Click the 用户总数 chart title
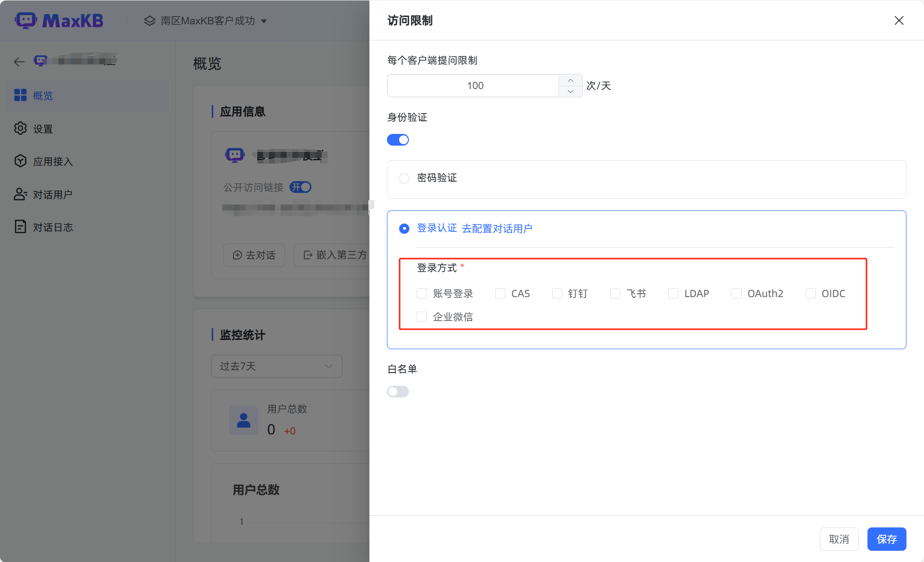The height and width of the screenshot is (562, 924). click(x=256, y=489)
